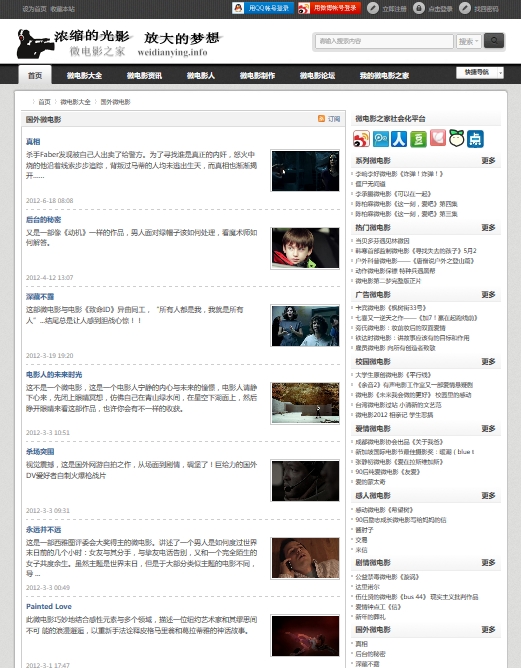Click 收藏本站 link in top bar
The height and width of the screenshot is (668, 521).
[62, 9]
